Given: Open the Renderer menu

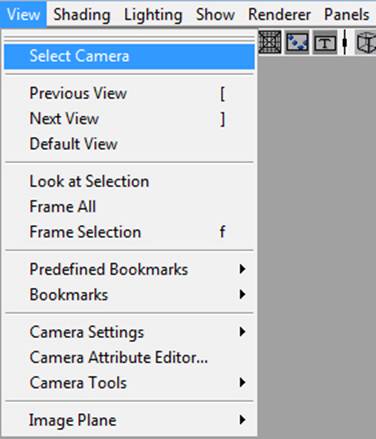Looking at the screenshot, I should (279, 15).
